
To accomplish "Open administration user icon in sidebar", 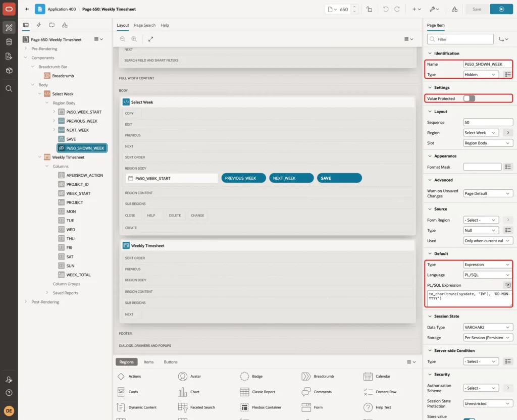I will coord(9,380).
